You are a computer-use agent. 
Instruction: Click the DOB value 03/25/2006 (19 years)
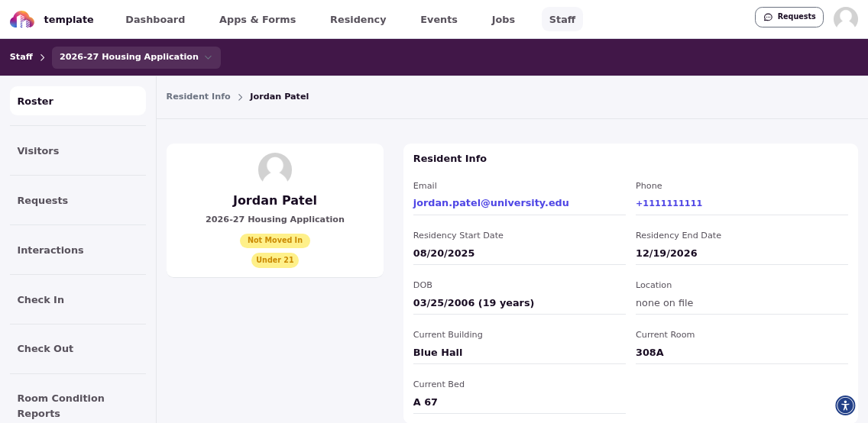pyautogui.click(x=474, y=303)
